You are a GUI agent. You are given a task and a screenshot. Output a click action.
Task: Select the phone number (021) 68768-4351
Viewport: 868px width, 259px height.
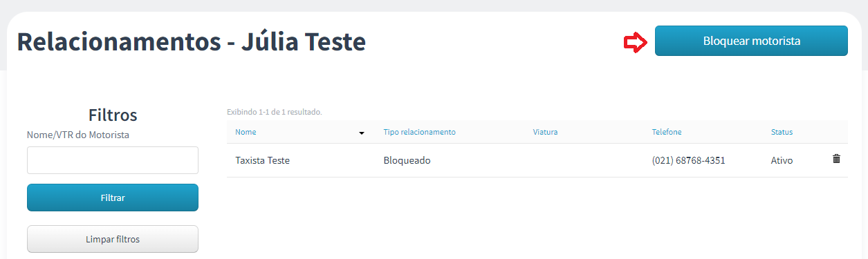(x=688, y=160)
